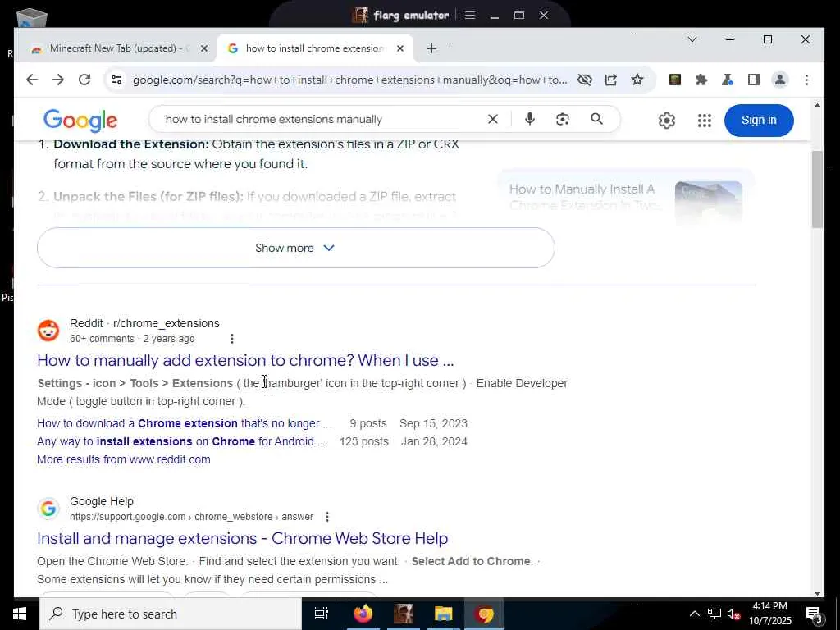
Task: Click the Chrome address bar URL
Action: (349, 80)
